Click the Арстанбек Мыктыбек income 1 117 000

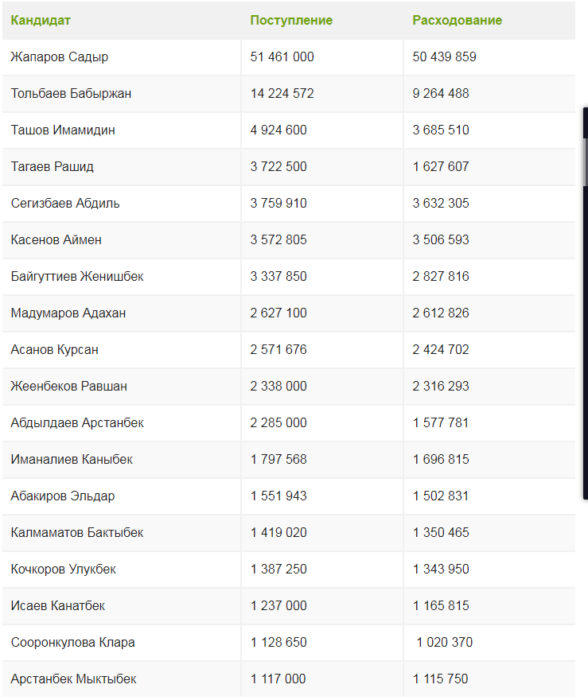(x=278, y=679)
